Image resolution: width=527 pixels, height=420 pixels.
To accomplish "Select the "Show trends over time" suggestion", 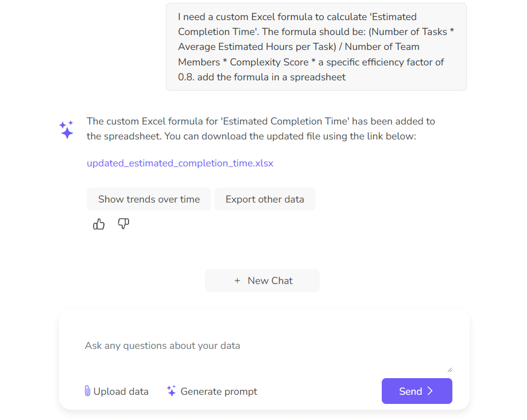I will (x=149, y=199).
